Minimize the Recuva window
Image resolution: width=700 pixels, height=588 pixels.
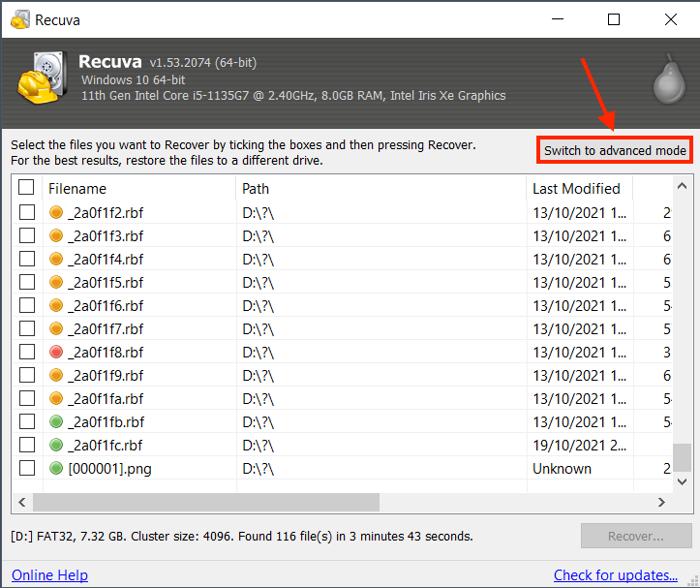(557, 19)
